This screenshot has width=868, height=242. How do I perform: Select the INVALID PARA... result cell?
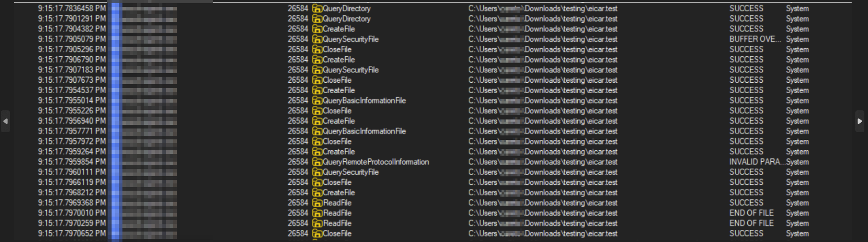click(x=755, y=162)
